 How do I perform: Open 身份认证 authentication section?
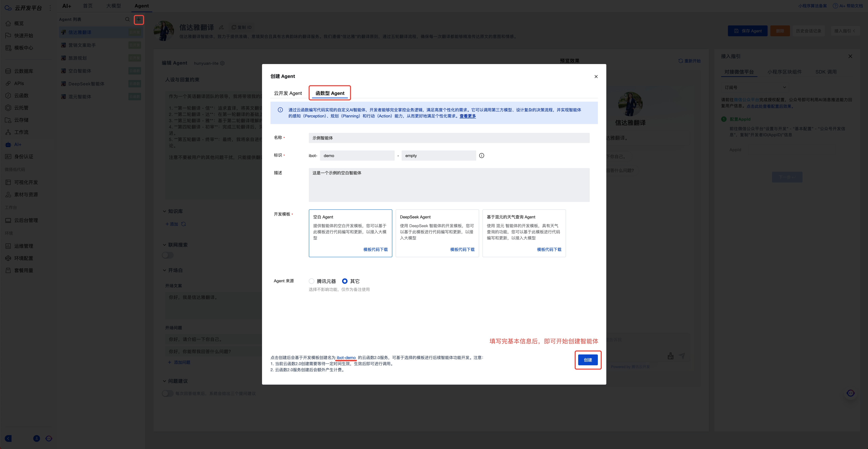click(20, 157)
